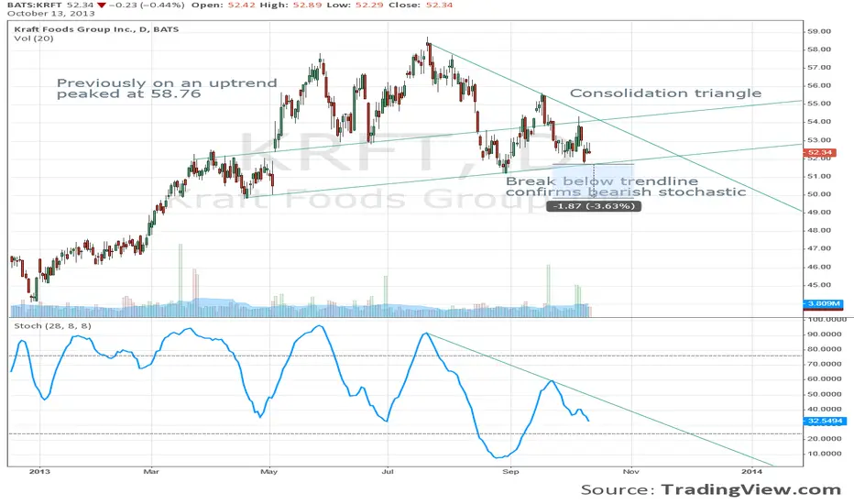854x504 pixels.
Task: Click the 10.0000 stochastic axis label
Action: [x=825, y=454]
